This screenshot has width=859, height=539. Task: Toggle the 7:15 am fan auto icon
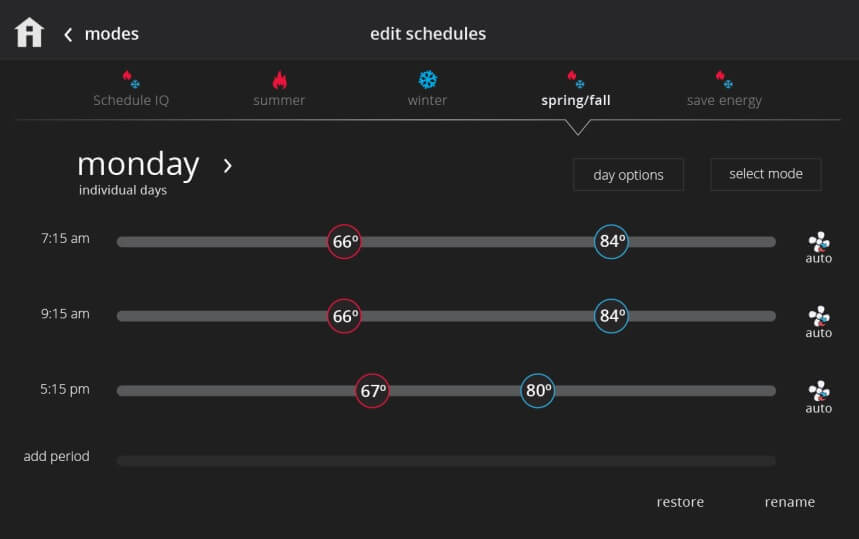818,248
